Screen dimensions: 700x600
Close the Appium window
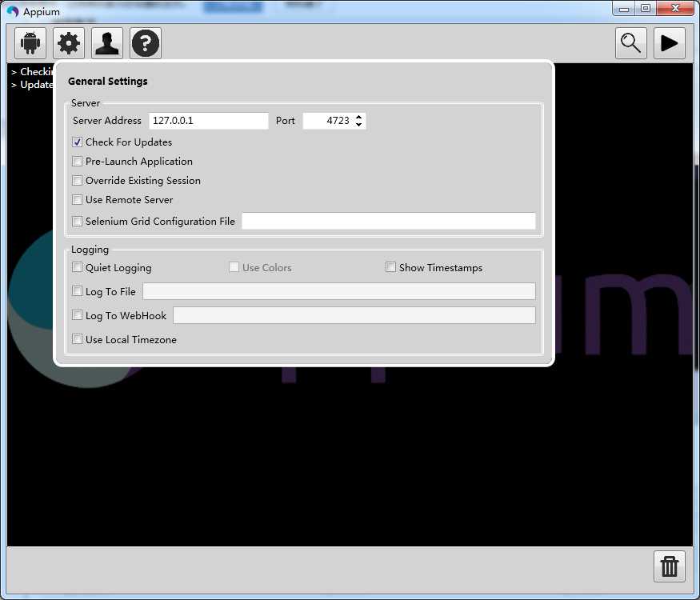click(x=675, y=9)
